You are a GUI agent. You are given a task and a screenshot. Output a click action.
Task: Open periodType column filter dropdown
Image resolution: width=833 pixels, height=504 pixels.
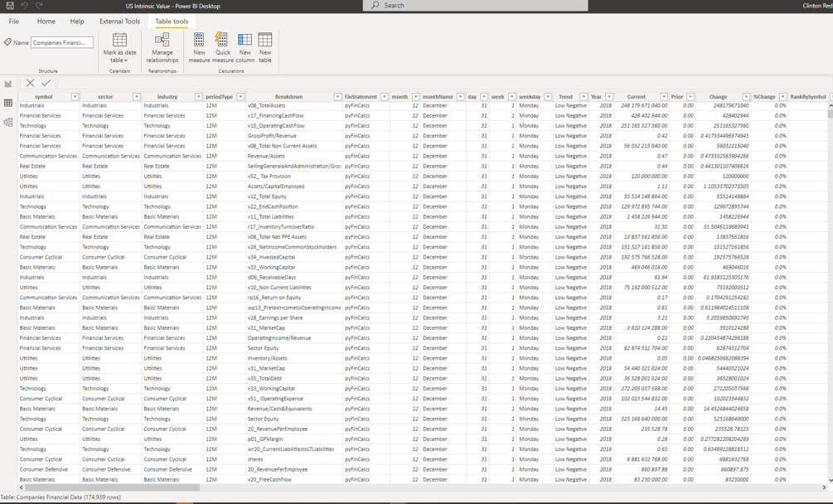240,97
